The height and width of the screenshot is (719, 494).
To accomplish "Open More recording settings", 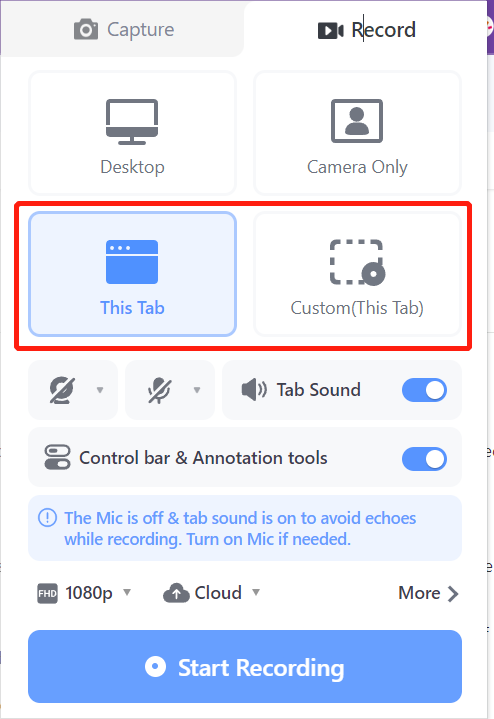I will point(428,593).
